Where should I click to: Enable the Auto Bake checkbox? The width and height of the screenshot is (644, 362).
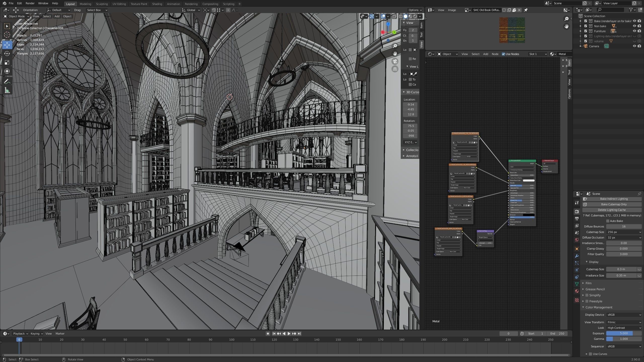coord(608,221)
